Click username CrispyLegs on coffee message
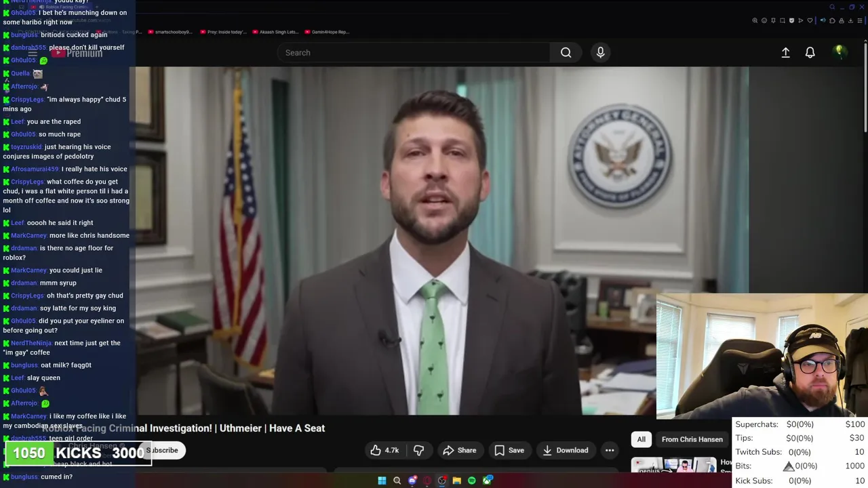 pos(27,182)
